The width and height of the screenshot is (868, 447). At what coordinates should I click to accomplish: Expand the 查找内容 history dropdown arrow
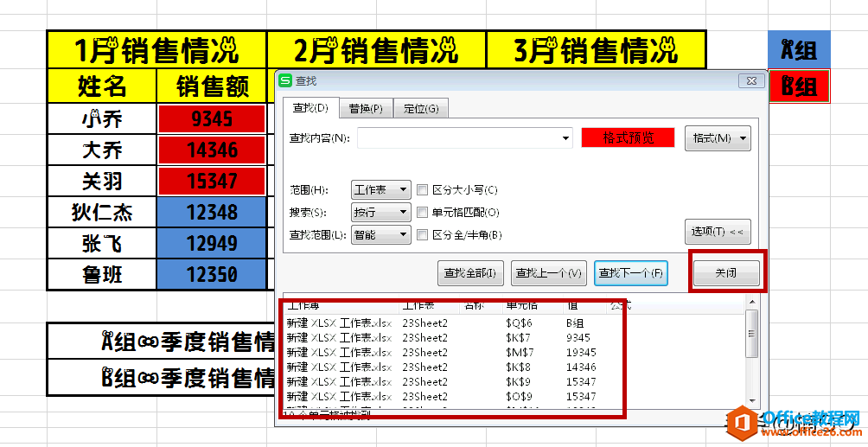[x=565, y=138]
